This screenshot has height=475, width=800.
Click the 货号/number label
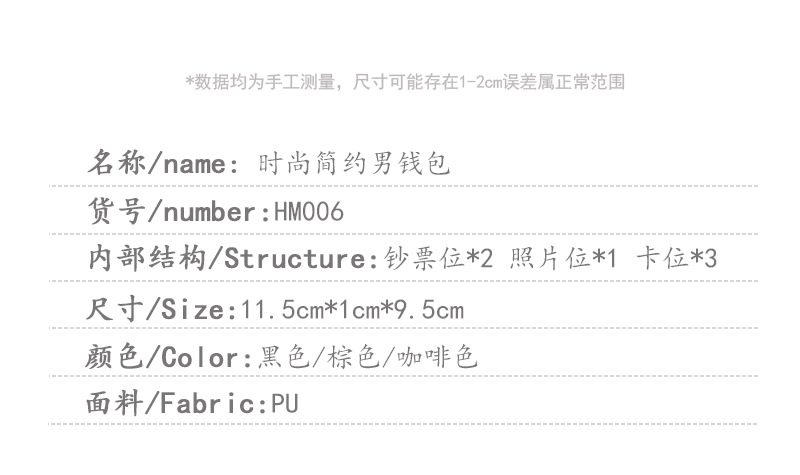[x=173, y=212]
